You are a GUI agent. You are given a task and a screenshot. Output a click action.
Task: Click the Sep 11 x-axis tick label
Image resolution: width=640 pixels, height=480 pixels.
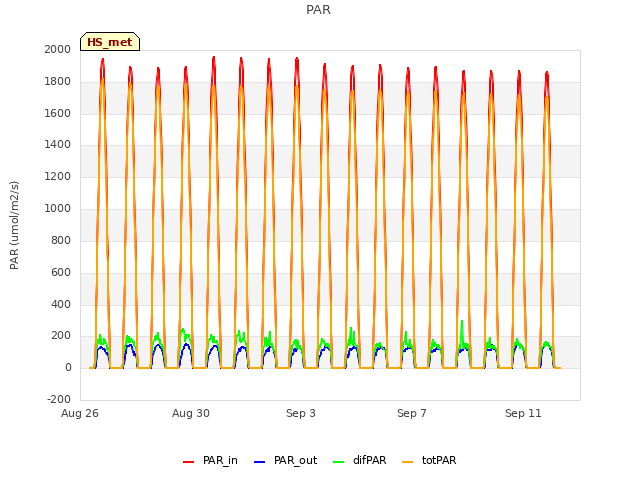523,413
